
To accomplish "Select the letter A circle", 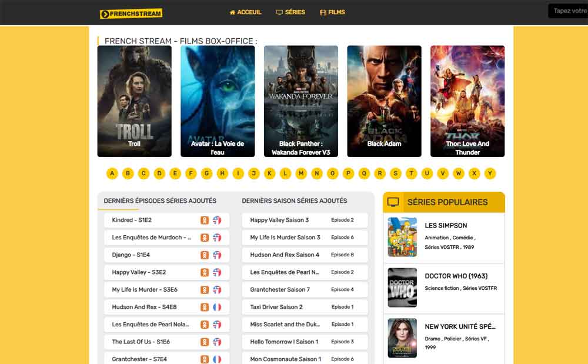I will point(112,173).
